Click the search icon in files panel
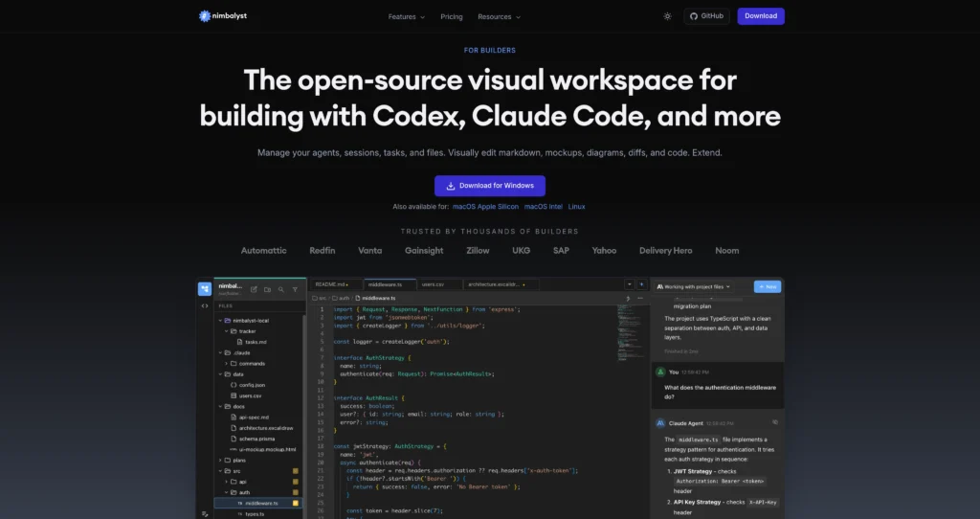Screen dimensions: 980x519 (x=281, y=289)
